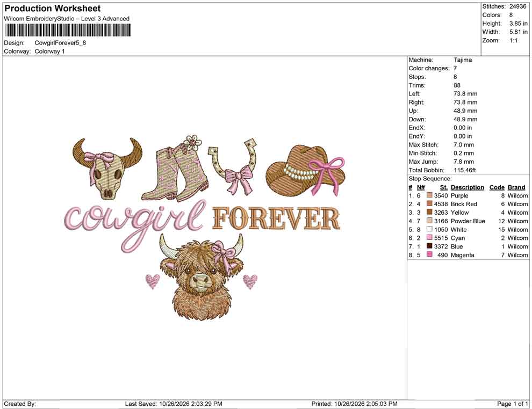Click the EndX value '0.00 in'

[x=463, y=128]
